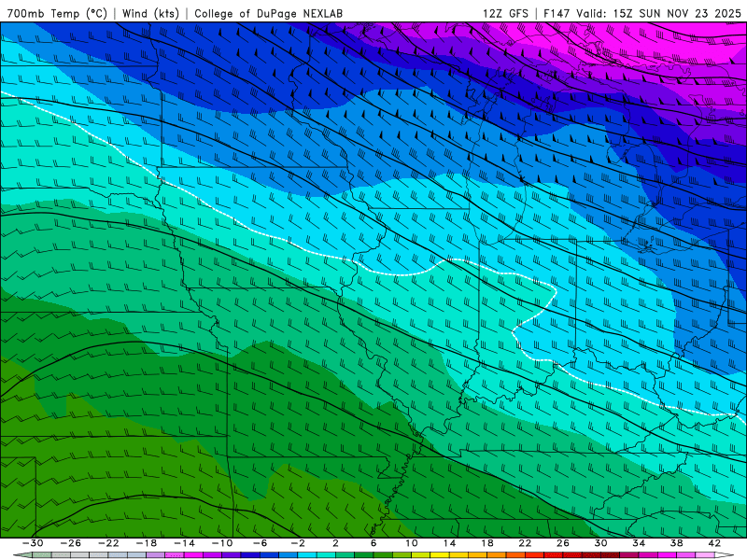This screenshot has width=747, height=560.
Task: Click the -22 color scale label
Action: (108, 543)
